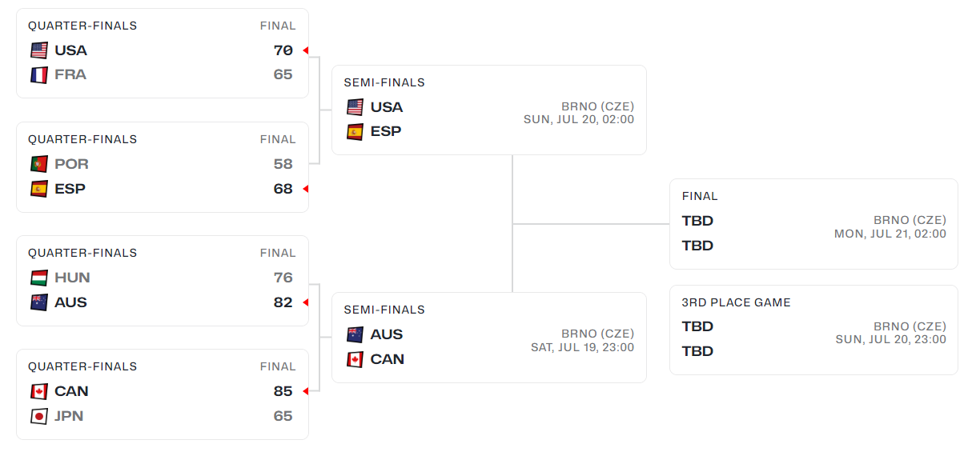Click the USA flag in the USA–FRA quarter-final
The height and width of the screenshot is (460, 980).
tap(38, 50)
